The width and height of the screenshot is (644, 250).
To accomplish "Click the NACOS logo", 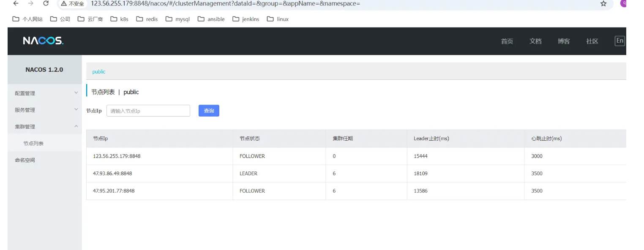I will [43, 41].
